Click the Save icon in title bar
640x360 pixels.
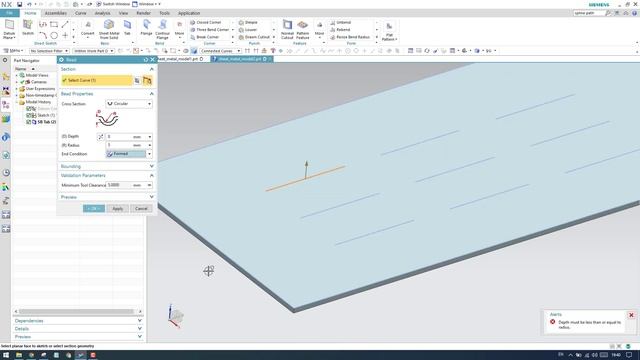(20, 4)
